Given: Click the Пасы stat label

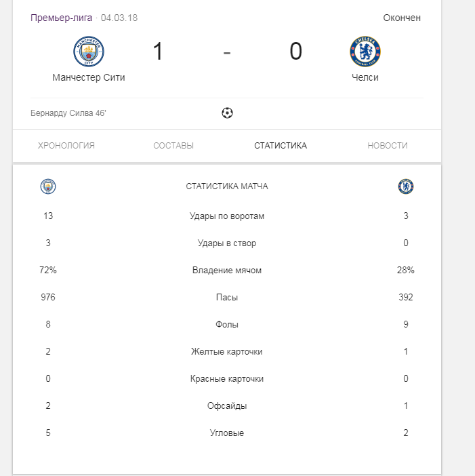Looking at the screenshot, I should [x=227, y=298].
